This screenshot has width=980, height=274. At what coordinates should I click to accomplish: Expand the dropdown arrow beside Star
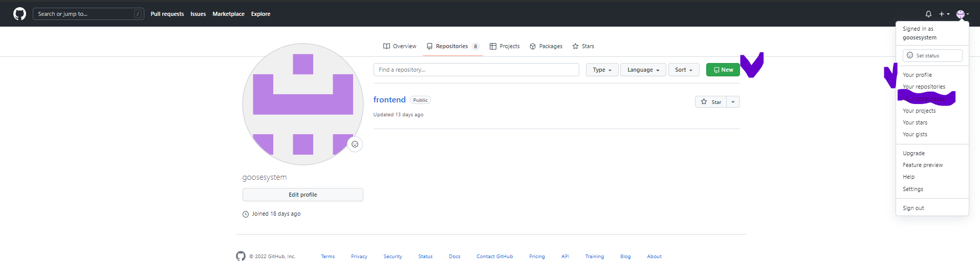[733, 102]
